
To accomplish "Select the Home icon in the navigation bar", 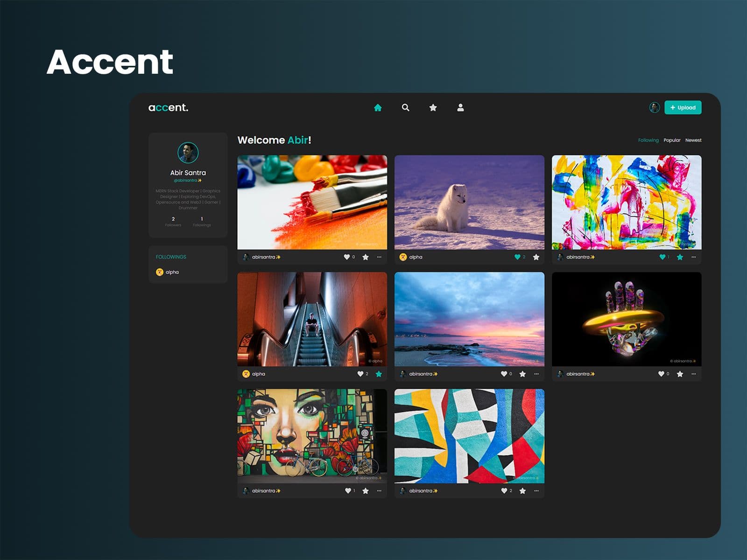I will point(377,108).
